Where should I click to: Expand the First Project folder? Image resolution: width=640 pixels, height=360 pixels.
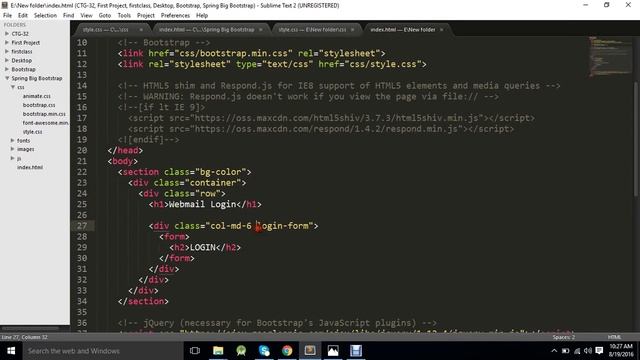pyautogui.click(x=7, y=42)
